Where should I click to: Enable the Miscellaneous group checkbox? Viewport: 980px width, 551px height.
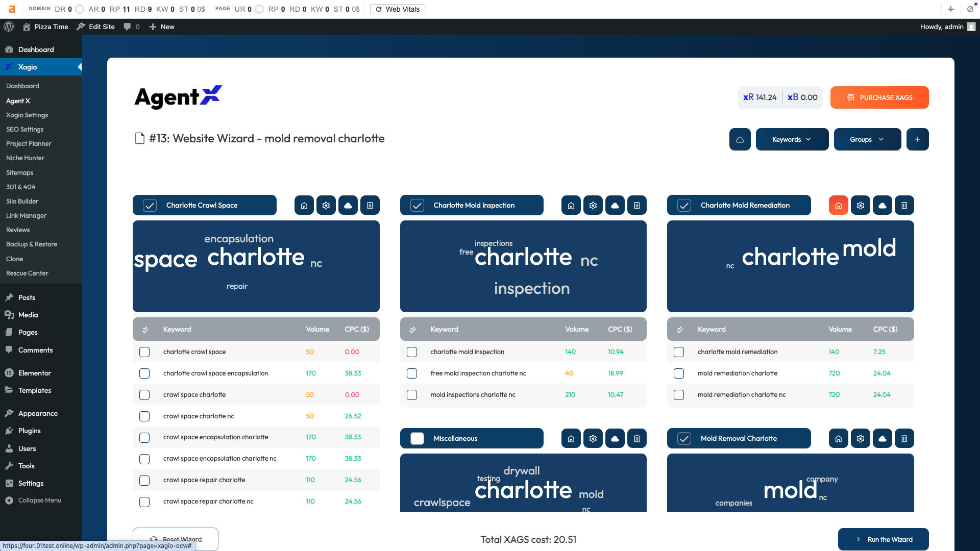click(x=417, y=438)
